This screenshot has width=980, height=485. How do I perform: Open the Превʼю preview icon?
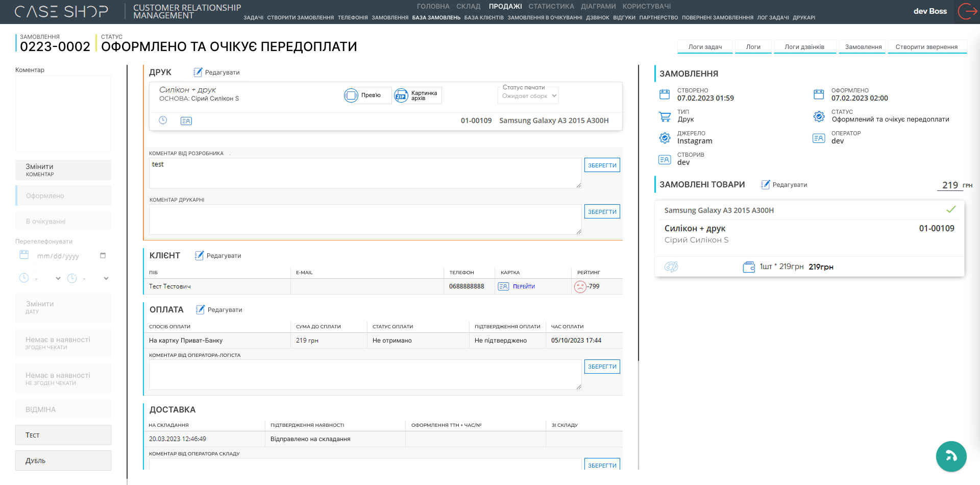point(351,95)
